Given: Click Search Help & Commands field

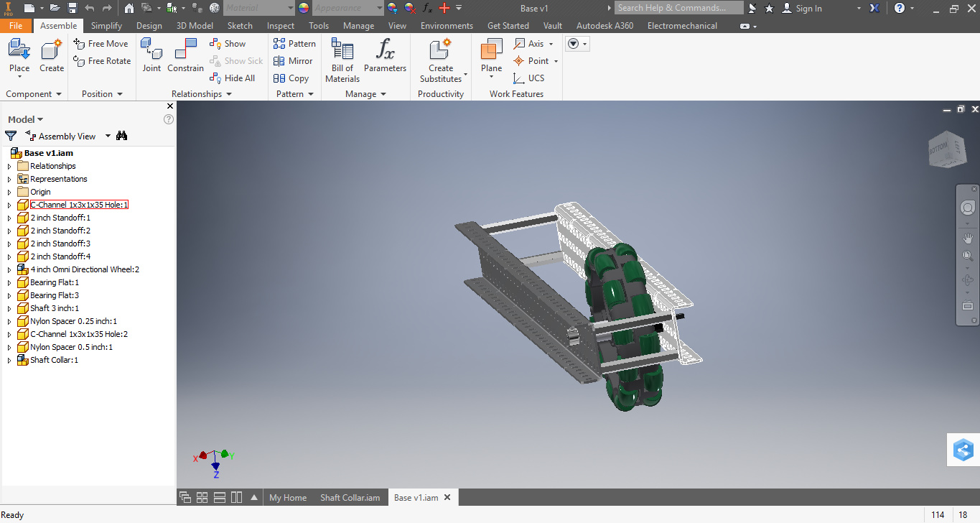Looking at the screenshot, I should pos(679,8).
